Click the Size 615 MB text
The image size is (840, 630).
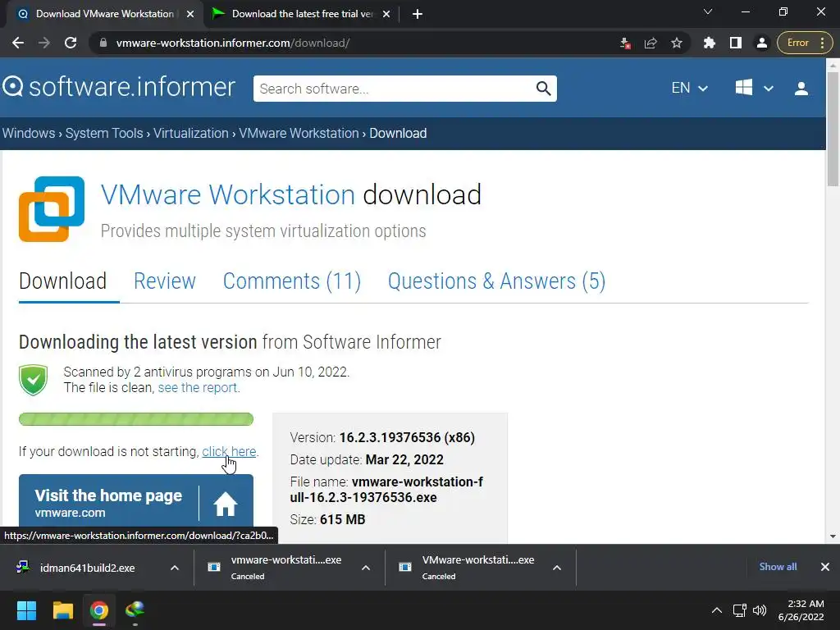coord(327,519)
